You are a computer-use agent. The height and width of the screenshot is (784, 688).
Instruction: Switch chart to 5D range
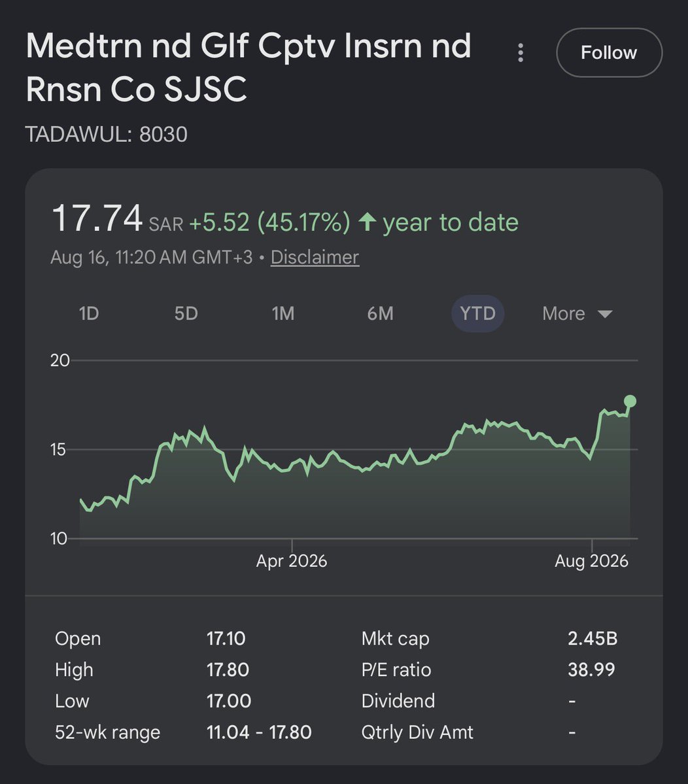186,313
